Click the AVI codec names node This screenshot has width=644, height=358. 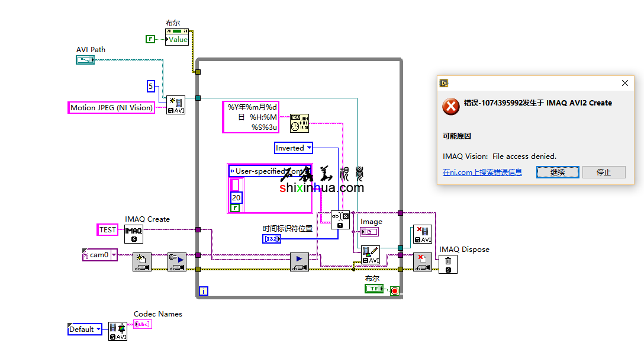118,331
